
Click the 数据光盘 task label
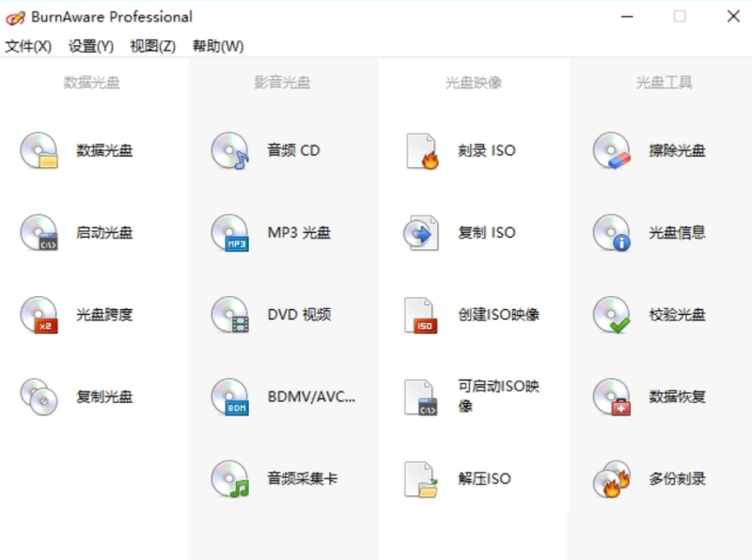104,150
